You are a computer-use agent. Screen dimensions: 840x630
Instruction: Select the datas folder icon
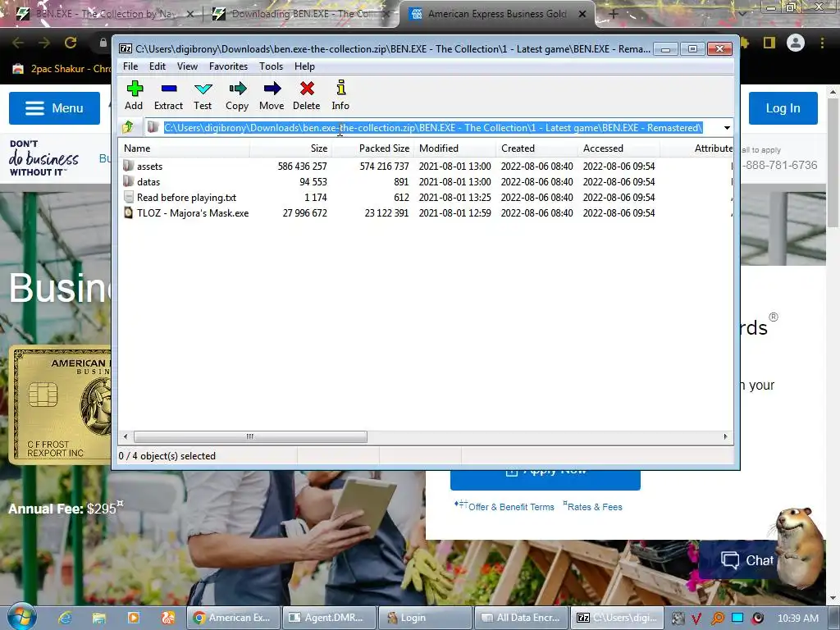[x=128, y=181]
